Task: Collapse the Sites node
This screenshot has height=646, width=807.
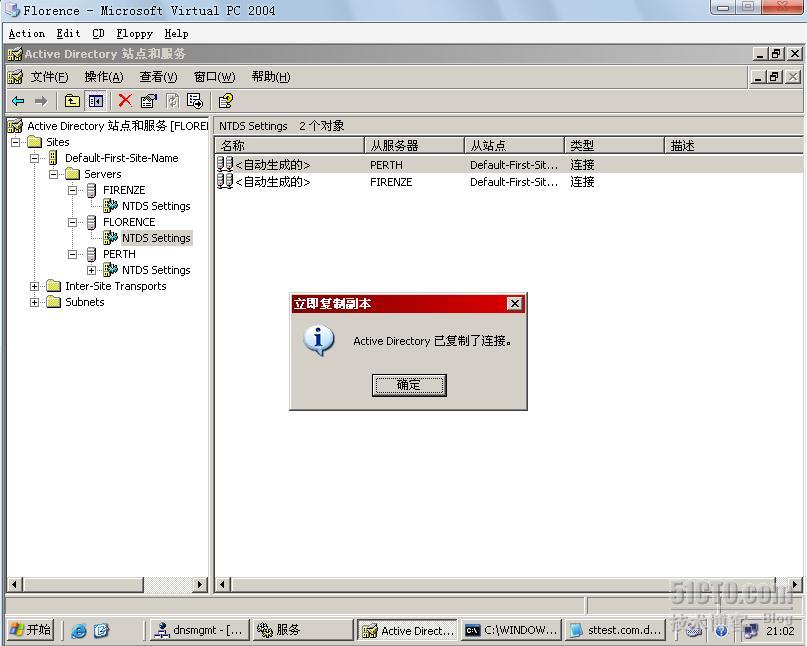Action: [x=16, y=142]
